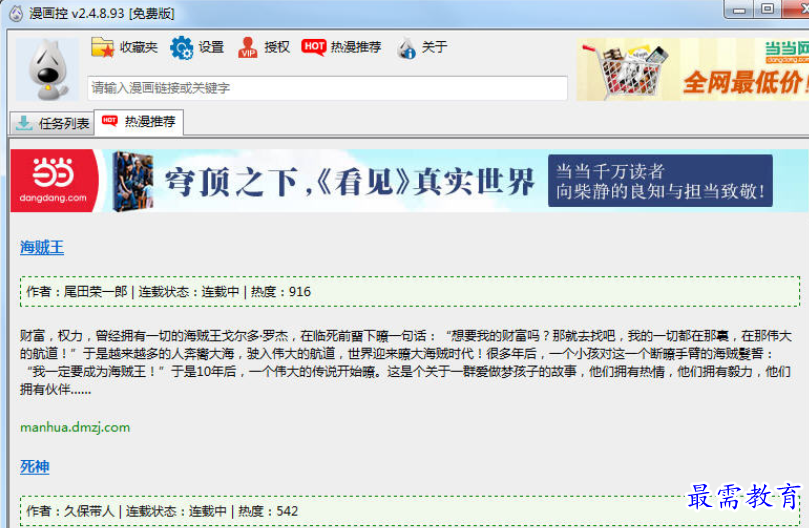Click the book cover image in banner
Screen dimensions: 809x528
click(x=133, y=181)
